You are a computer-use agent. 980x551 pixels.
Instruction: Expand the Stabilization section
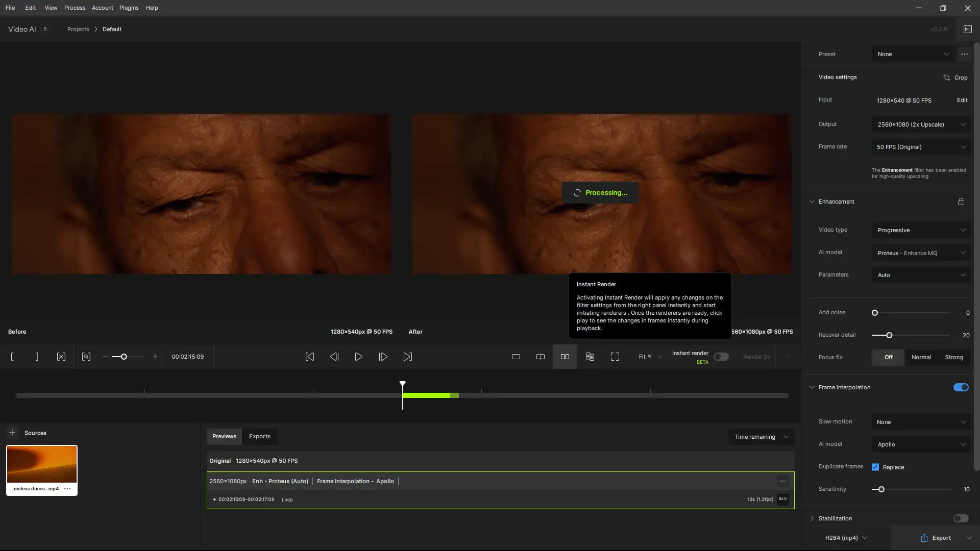[x=812, y=518]
